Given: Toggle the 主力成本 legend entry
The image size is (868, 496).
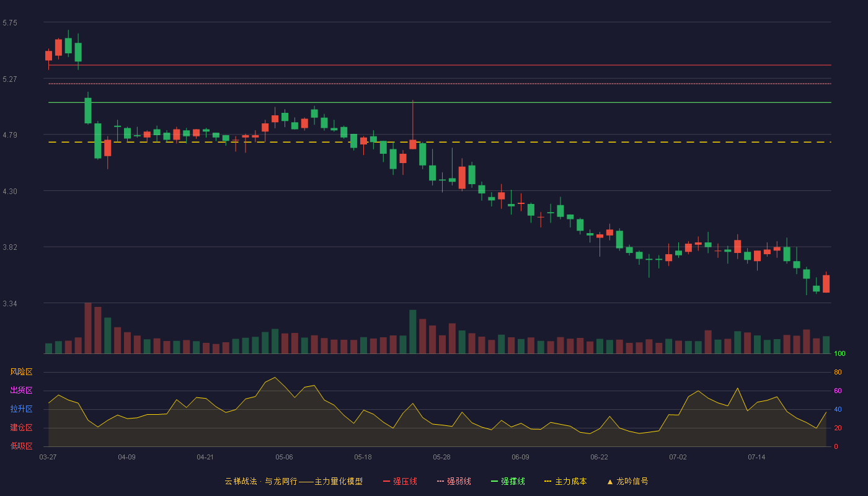Looking at the screenshot, I should tap(565, 481).
